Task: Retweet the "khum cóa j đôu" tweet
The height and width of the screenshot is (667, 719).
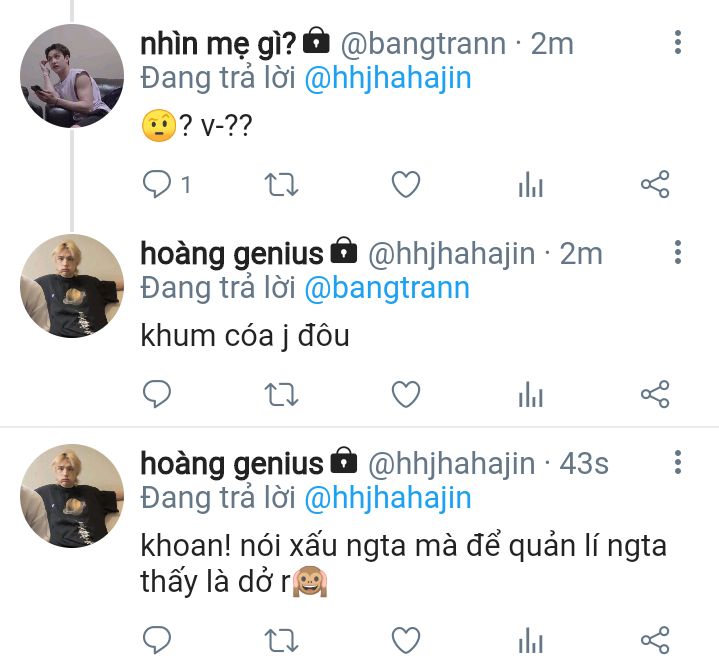Action: point(282,394)
